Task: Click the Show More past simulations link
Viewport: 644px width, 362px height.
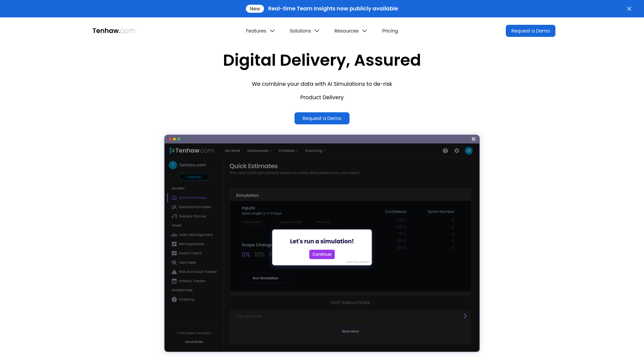Action: (x=350, y=331)
